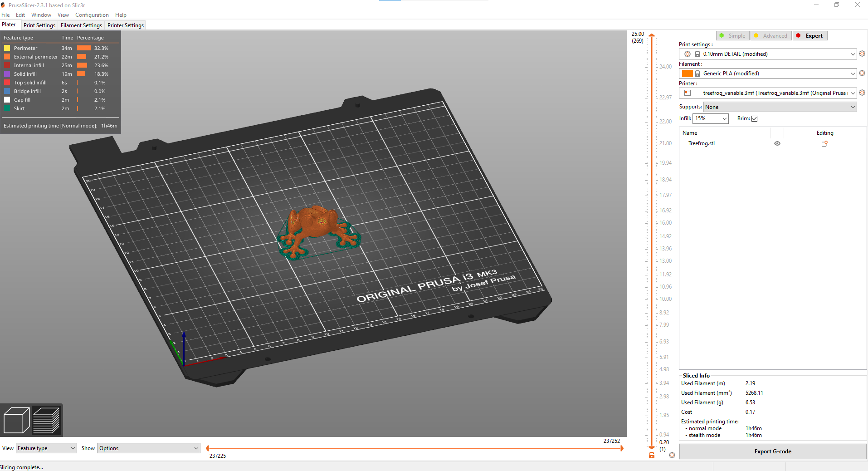The width and height of the screenshot is (868, 471).
Task: Click the Used Filament (m) value 2.19
Action: pyautogui.click(x=750, y=383)
